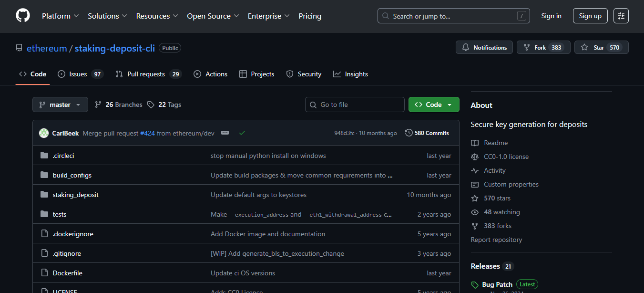The width and height of the screenshot is (644, 293).
Task: Open the Platform dropdown menu
Action: click(60, 16)
